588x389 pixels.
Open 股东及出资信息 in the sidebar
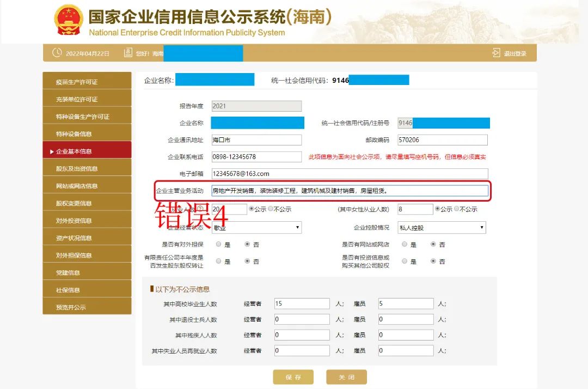pos(87,168)
